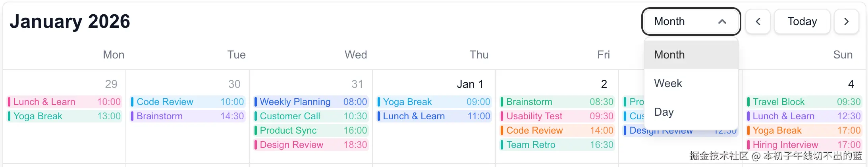The height and width of the screenshot is (167, 868).
Task: Collapse the Month view dropdown
Action: point(691,21)
